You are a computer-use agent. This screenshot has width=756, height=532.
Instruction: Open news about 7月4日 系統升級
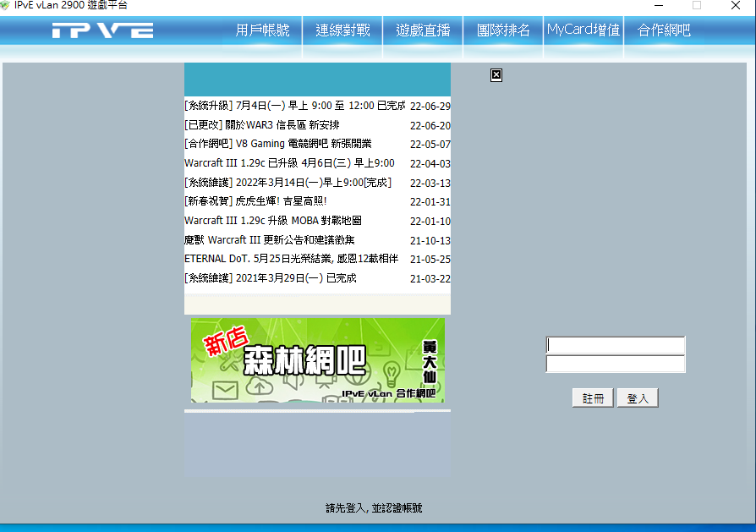294,106
